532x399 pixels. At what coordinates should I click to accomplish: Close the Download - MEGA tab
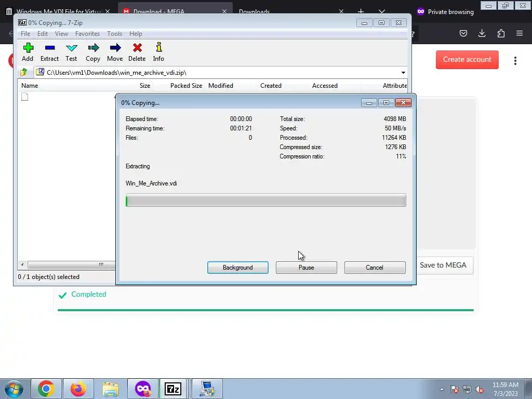coord(224,11)
